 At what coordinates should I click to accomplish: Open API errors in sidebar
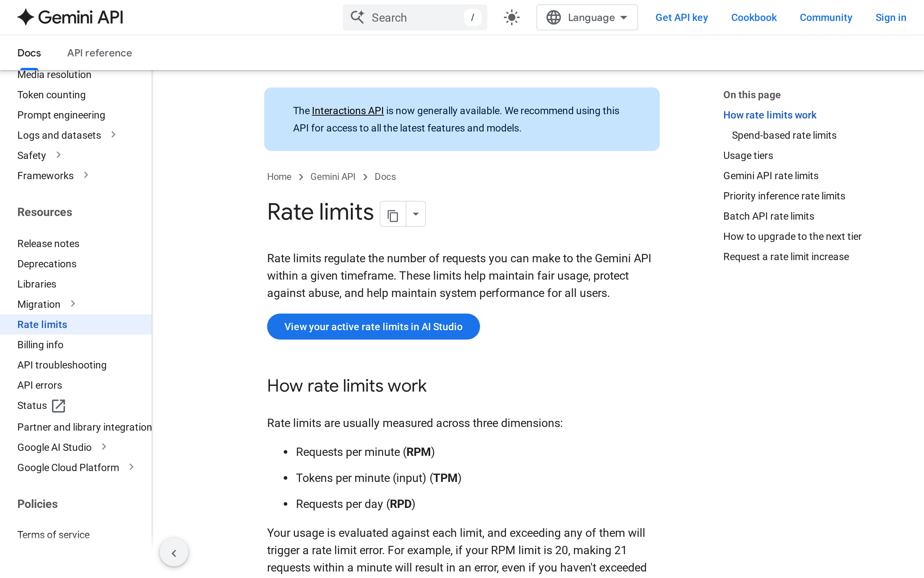40,385
